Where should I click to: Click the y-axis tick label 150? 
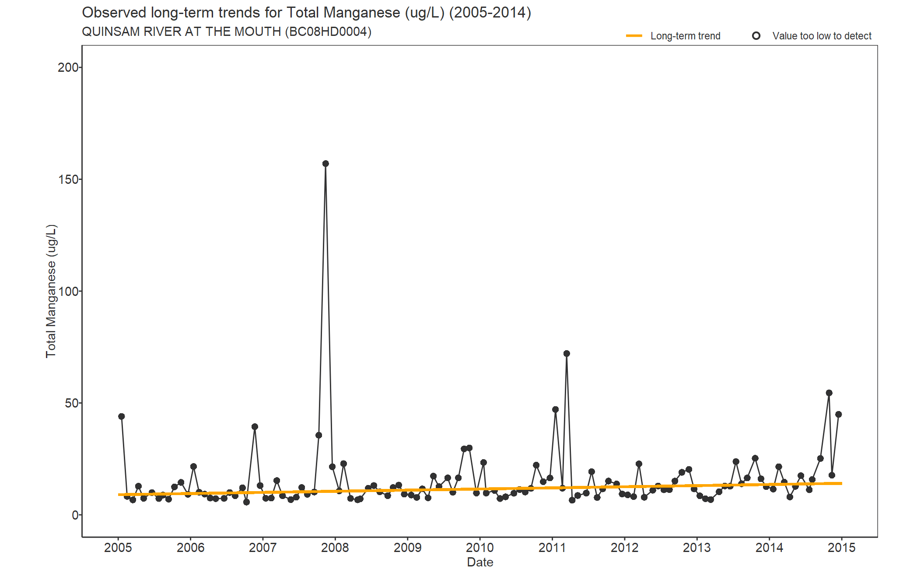point(68,179)
